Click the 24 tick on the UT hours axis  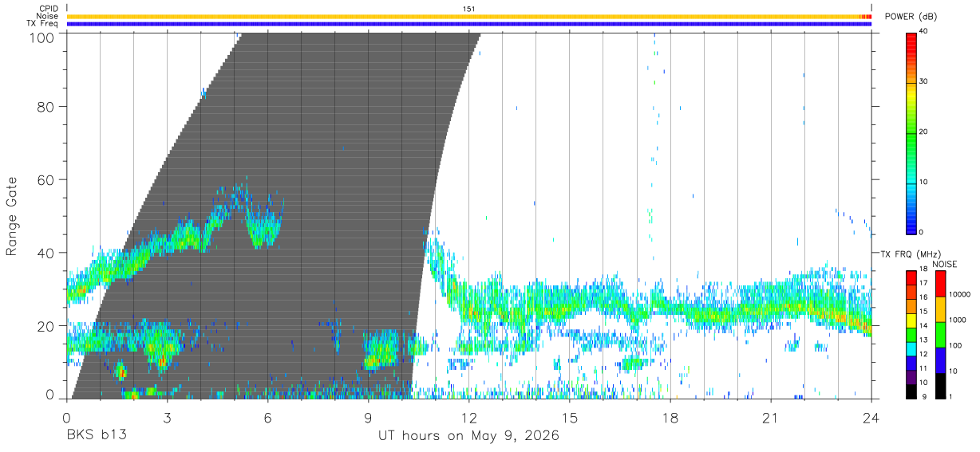tap(871, 419)
